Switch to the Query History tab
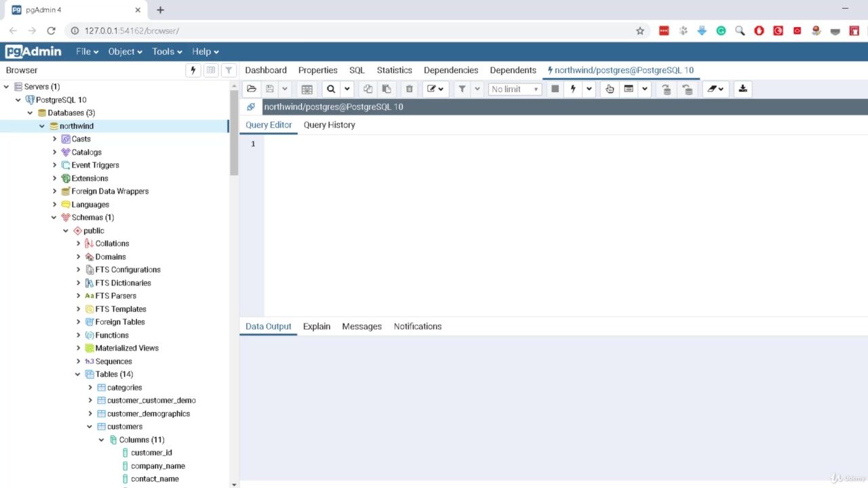Screen dimensions: 868x488 click(330, 125)
